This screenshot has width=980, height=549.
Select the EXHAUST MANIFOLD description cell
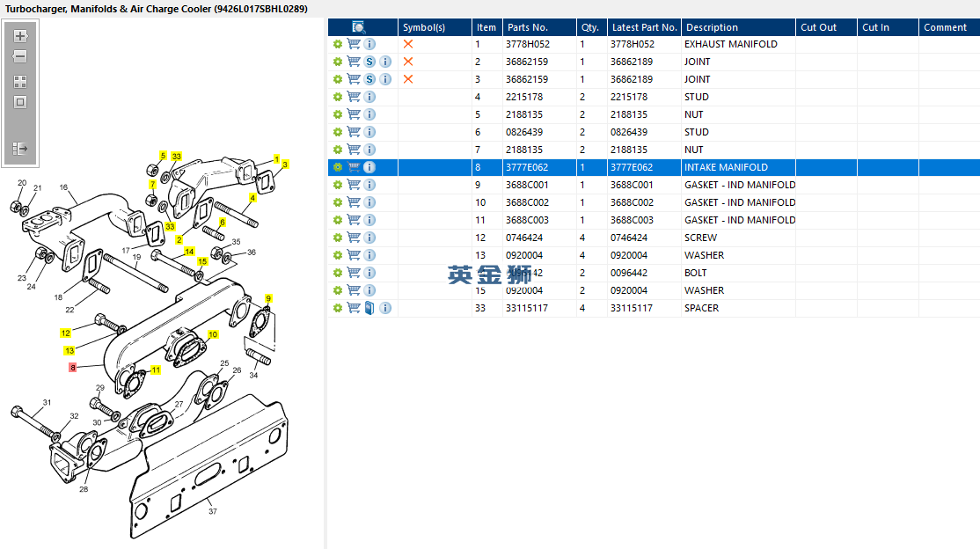tap(738, 44)
